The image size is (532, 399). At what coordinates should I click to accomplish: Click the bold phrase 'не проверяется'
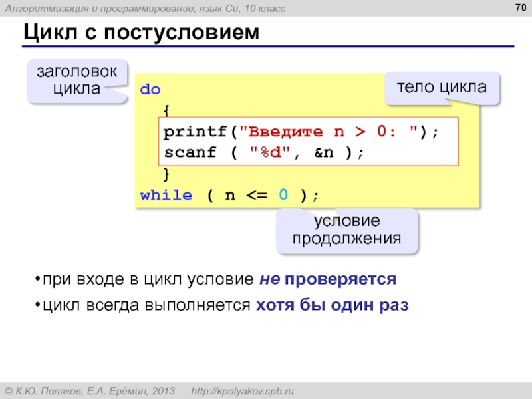328,279
